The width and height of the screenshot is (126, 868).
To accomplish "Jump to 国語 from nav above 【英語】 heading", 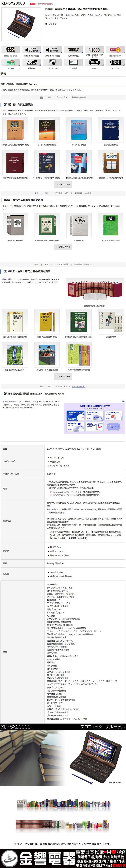I will tap(50, 97).
